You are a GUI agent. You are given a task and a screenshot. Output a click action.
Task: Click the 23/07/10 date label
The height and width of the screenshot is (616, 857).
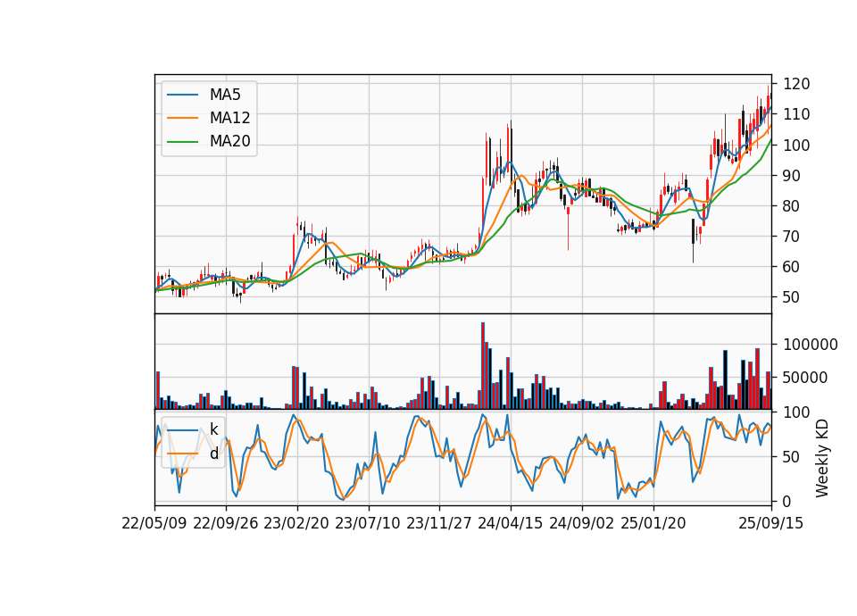click(x=368, y=523)
